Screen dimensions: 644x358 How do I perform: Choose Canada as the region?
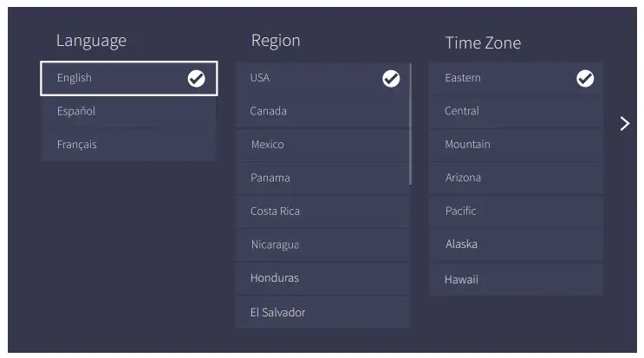(x=322, y=111)
